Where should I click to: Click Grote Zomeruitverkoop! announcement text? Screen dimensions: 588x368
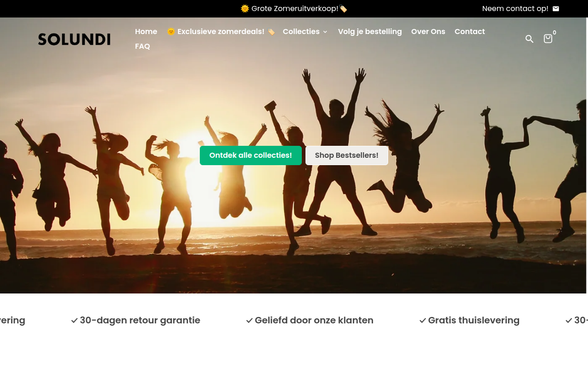[294, 9]
